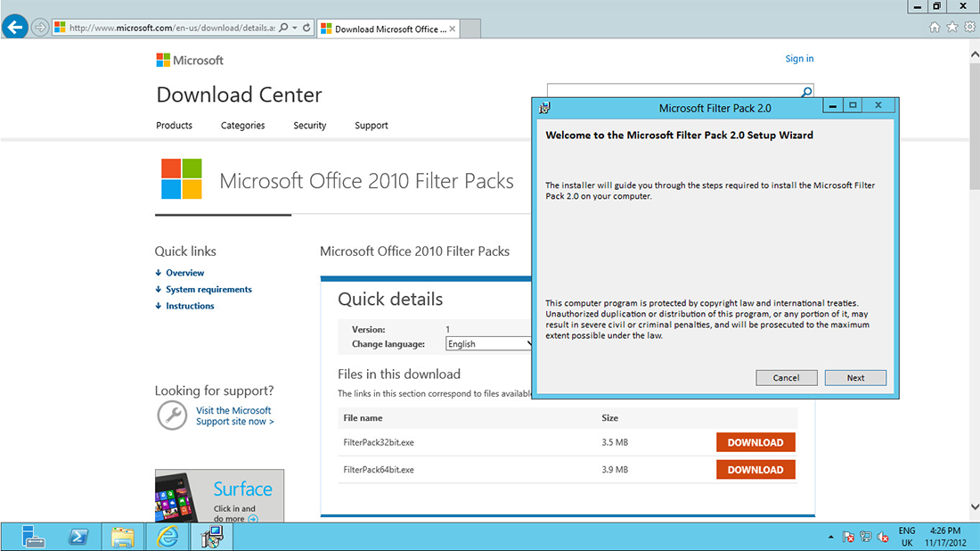
Task: Go back using the browser Back arrow
Action: [x=15, y=27]
